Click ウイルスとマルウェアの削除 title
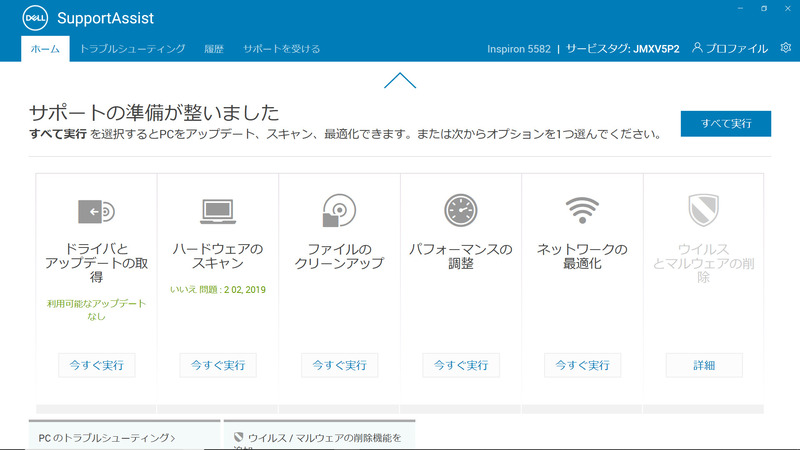 [x=704, y=263]
